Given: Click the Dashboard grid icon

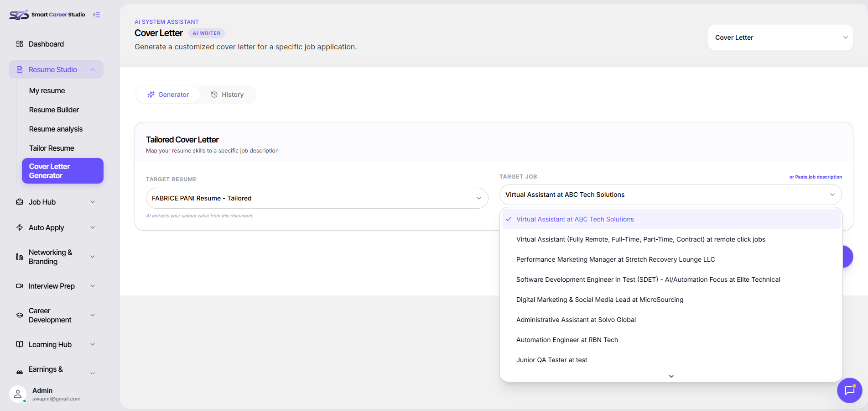Looking at the screenshot, I should tap(20, 44).
